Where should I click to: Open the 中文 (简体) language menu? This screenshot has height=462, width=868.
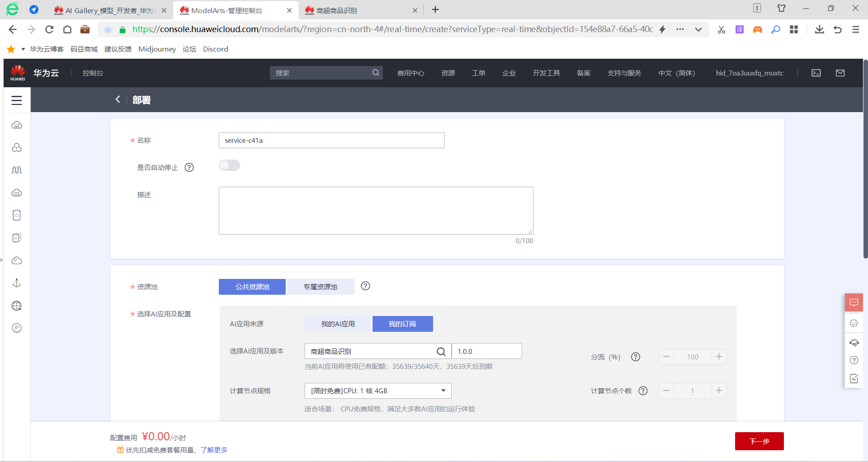tap(677, 73)
